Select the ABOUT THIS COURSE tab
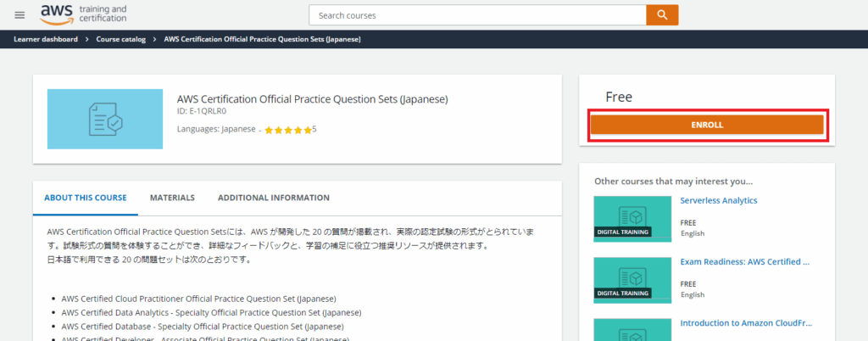The height and width of the screenshot is (341, 868). (x=85, y=198)
